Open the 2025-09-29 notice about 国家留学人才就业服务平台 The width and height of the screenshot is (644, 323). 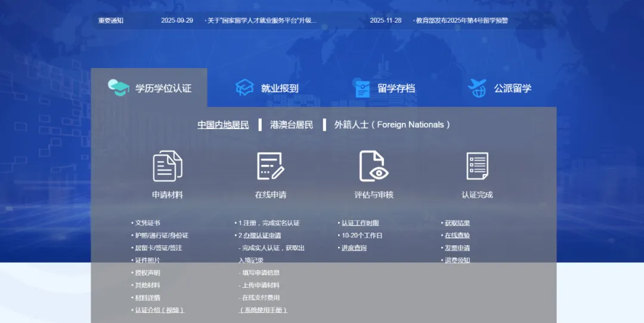tap(261, 20)
